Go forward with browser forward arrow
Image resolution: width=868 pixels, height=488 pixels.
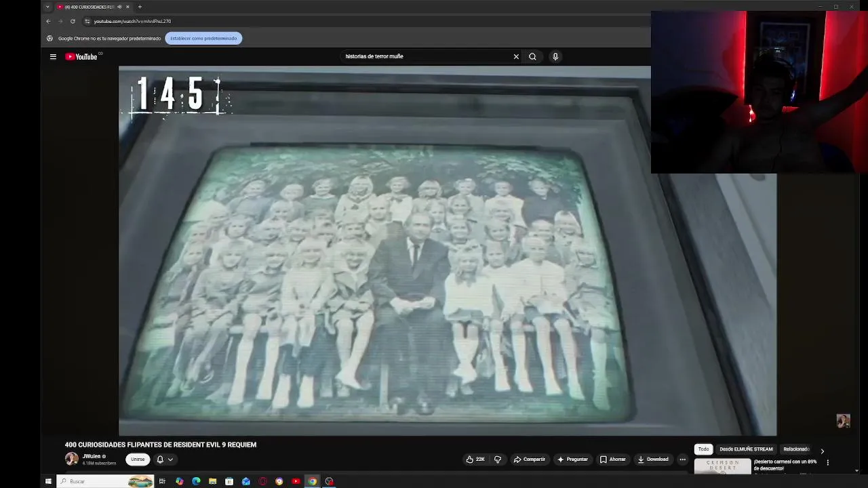[60, 21]
